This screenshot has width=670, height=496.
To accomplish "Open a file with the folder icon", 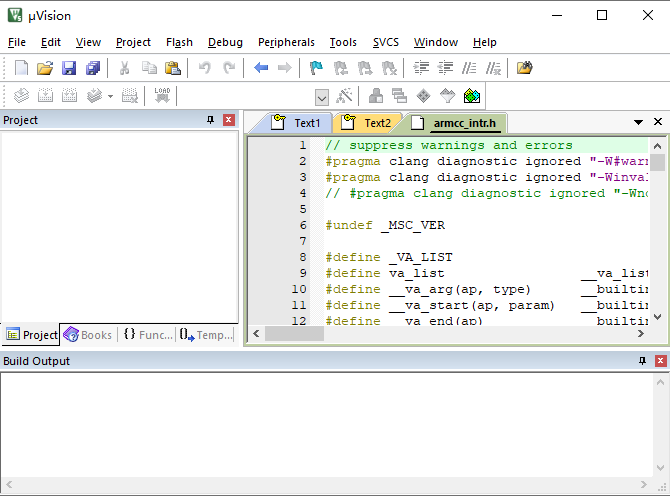I will click(45, 68).
